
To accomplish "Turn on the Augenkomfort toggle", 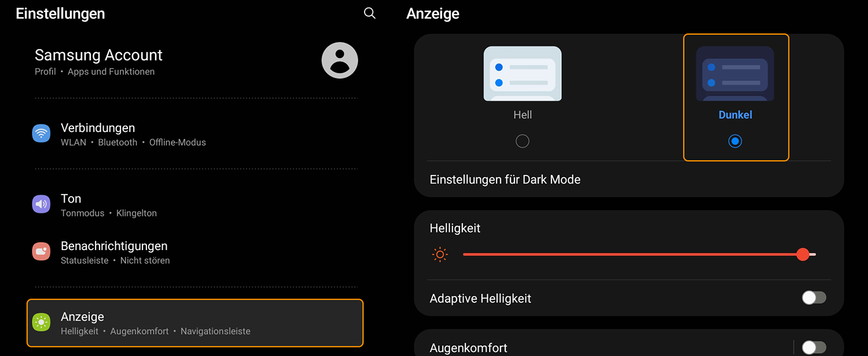I will click(x=814, y=347).
